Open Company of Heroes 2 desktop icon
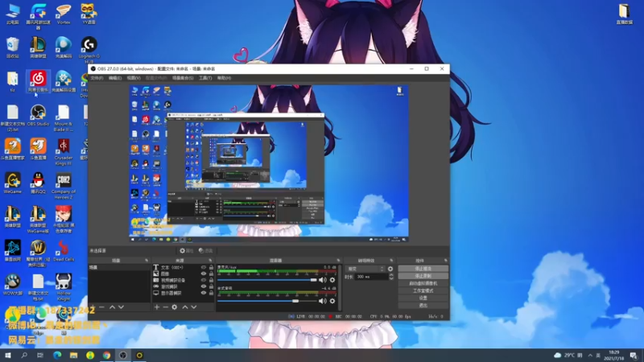The height and width of the screenshot is (362, 644). coord(64,186)
